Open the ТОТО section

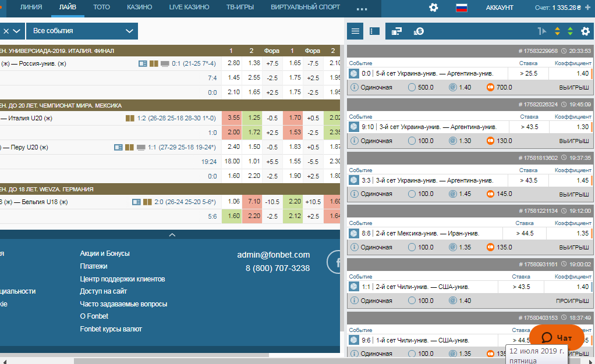(x=101, y=7)
